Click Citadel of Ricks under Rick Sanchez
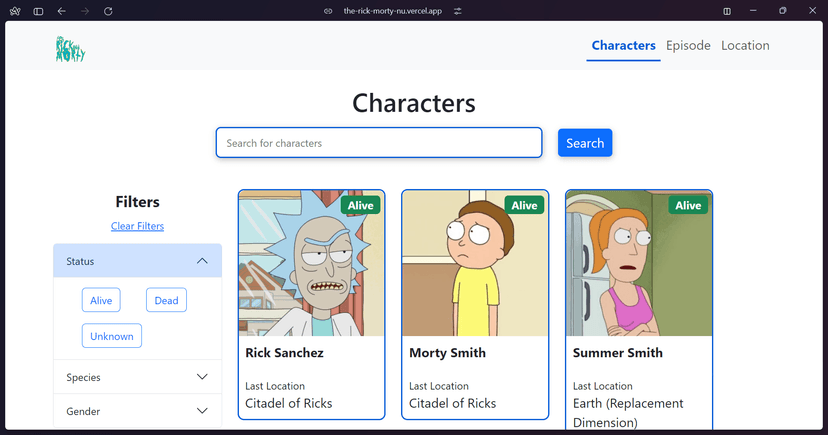 tap(288, 403)
